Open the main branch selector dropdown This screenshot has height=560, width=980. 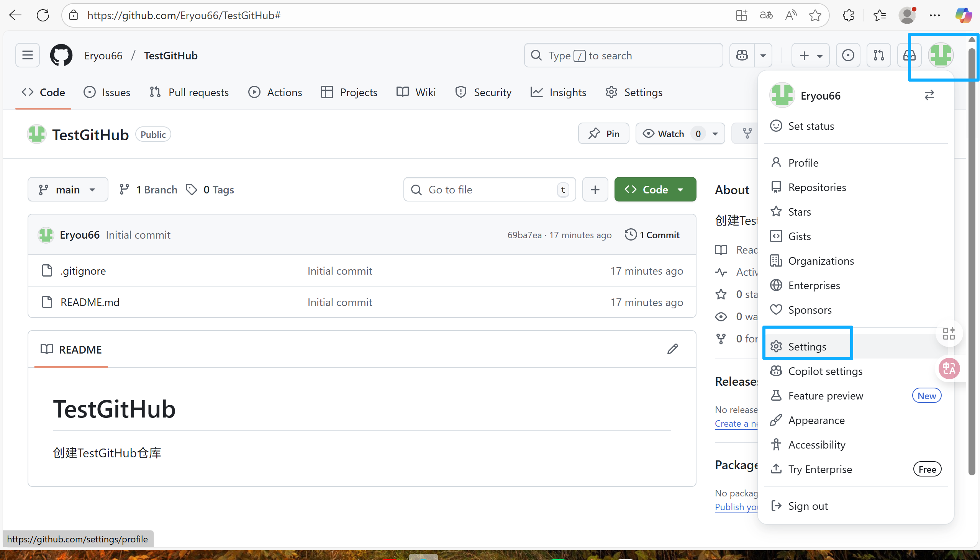click(68, 190)
